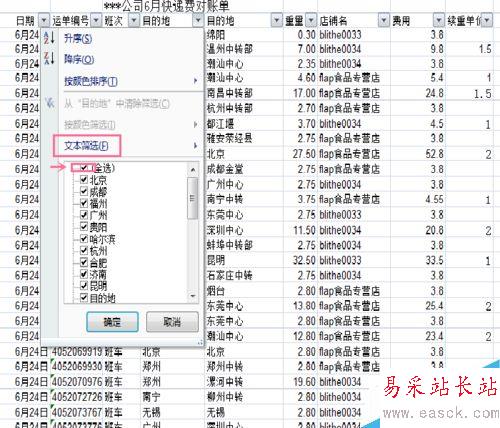Uncheck the 杭州 filter checkbox
Screen dimensions: 500x428
pyautogui.click(x=84, y=250)
